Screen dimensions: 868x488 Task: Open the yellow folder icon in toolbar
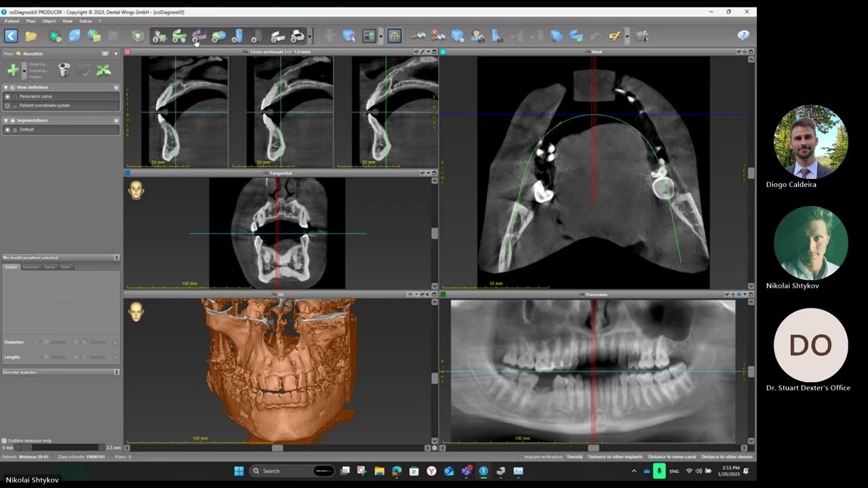[31, 36]
